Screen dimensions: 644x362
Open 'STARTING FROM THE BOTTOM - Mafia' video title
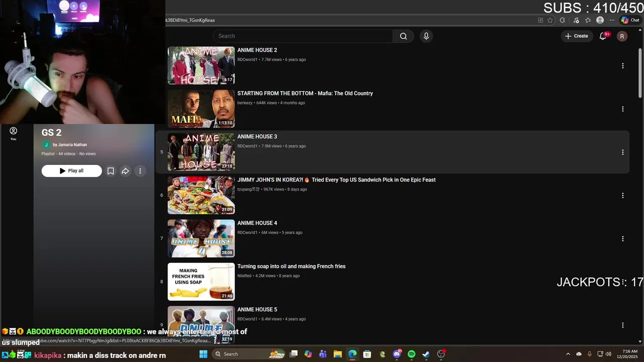coord(305,94)
